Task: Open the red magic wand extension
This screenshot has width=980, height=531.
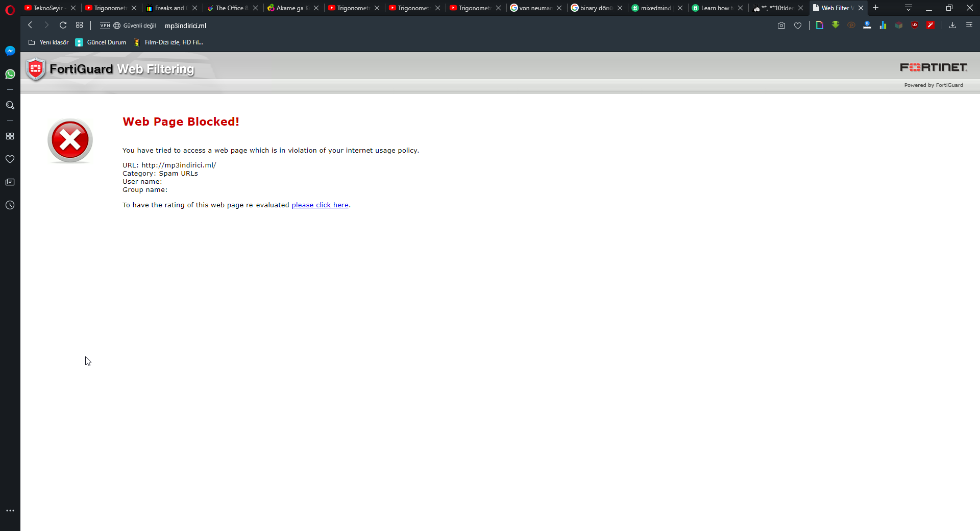Action: point(930,25)
